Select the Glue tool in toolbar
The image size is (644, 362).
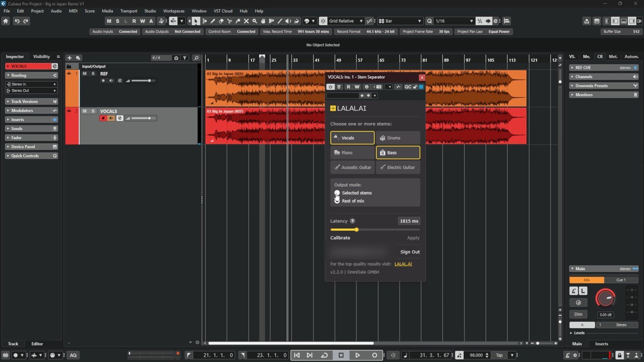pyautogui.click(x=238, y=21)
